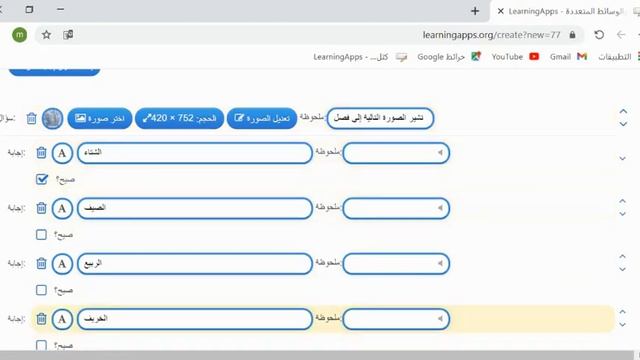This screenshot has width=640, height=360.
Task: Delete the الشتاء answer with its trash icon
Action: tap(41, 153)
